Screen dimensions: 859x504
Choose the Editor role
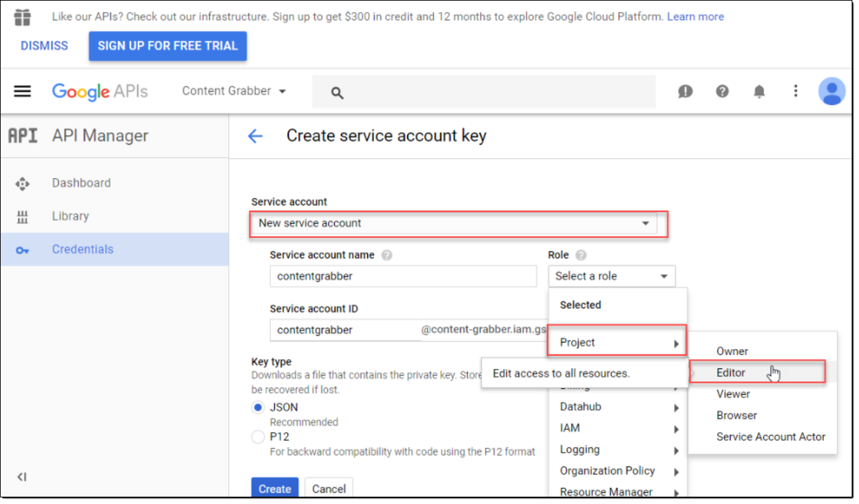pos(731,372)
